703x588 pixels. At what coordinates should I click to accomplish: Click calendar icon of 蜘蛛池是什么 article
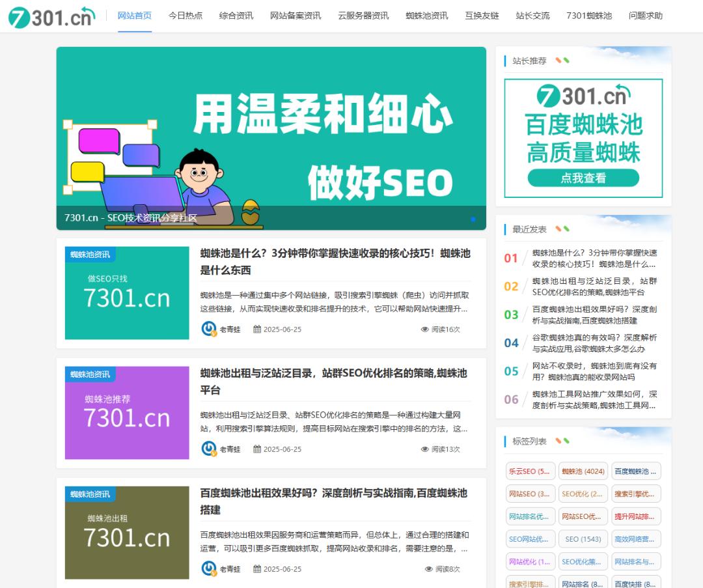257,329
